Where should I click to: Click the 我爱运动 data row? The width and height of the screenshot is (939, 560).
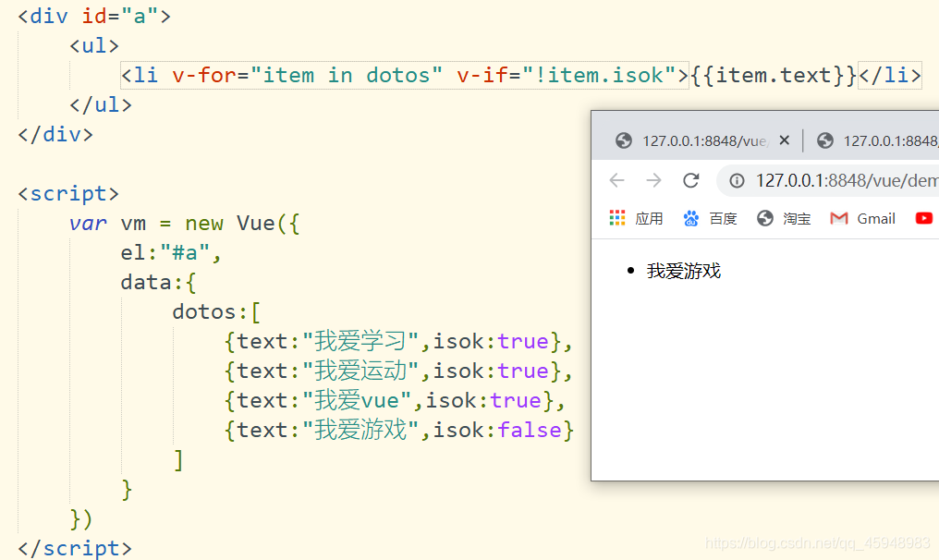pos(398,371)
